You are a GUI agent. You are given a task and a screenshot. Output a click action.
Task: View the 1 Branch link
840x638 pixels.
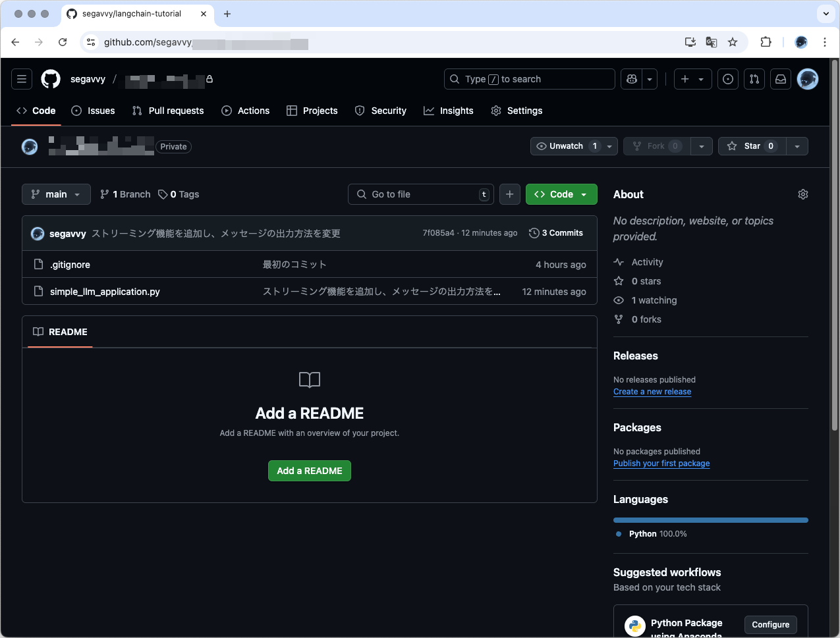(125, 194)
